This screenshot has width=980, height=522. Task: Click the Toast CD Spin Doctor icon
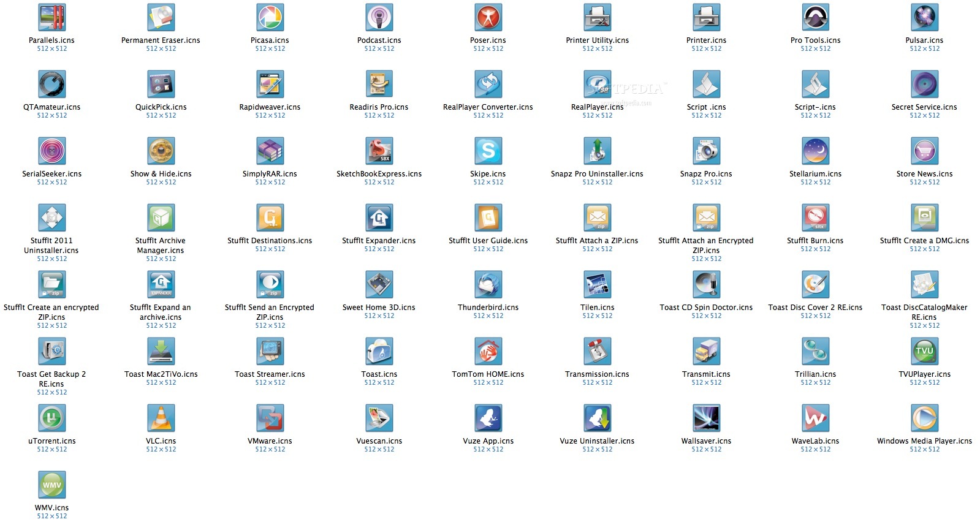pyautogui.click(x=707, y=285)
